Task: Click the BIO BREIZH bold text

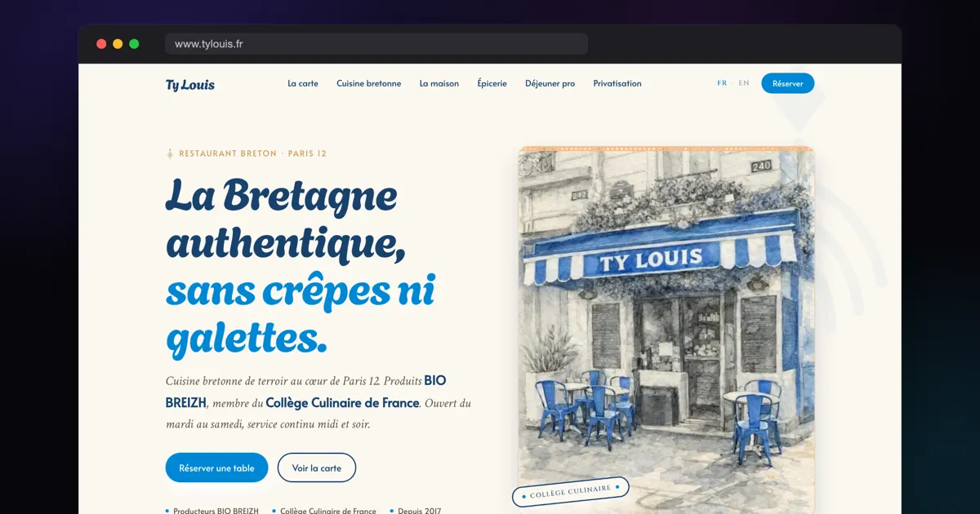Action: 306,392
